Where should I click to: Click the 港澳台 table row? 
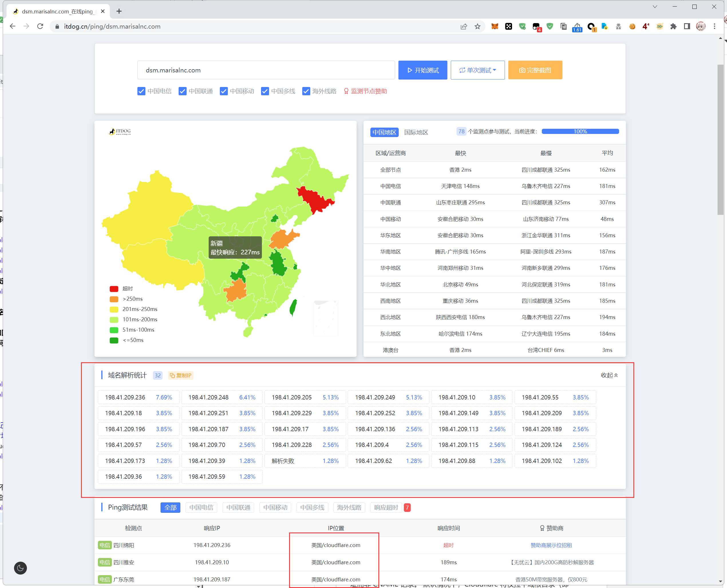click(494, 350)
